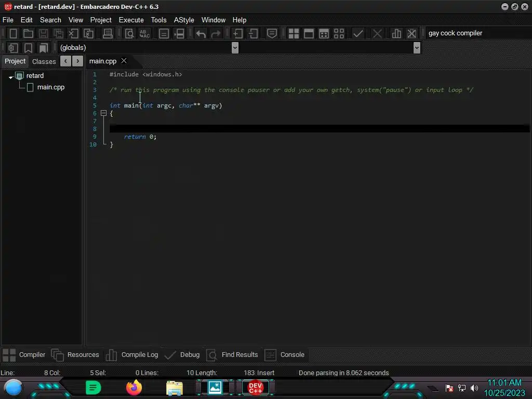Screen dimensions: 532x399
Task: Click the Goto bookmark icon
Action: pyautogui.click(x=43, y=48)
